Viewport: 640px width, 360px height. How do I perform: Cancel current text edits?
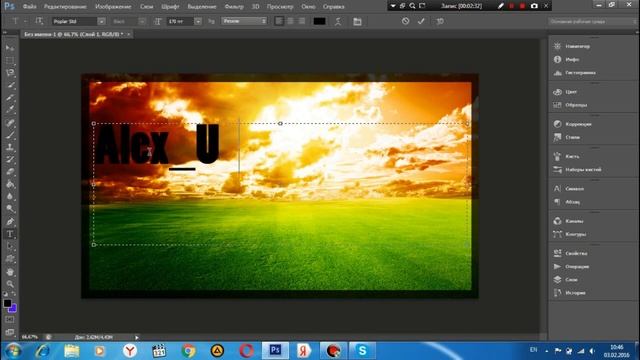click(405, 21)
